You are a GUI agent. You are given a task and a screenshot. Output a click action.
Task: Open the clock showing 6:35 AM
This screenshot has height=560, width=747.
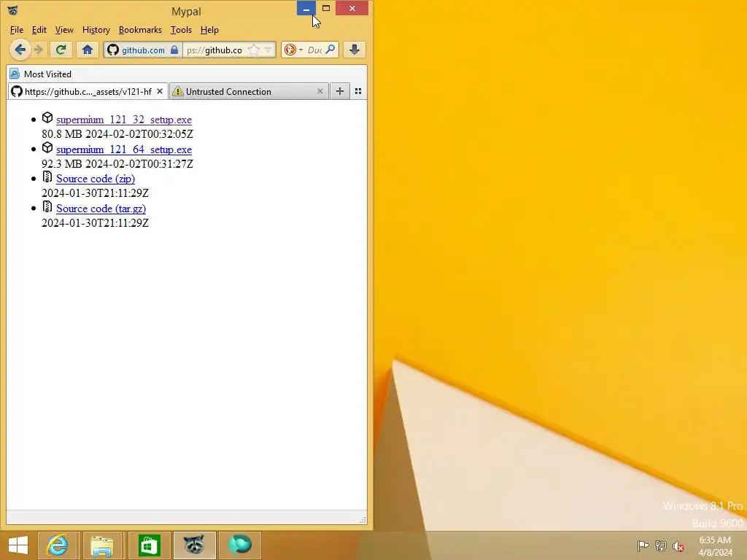715,545
